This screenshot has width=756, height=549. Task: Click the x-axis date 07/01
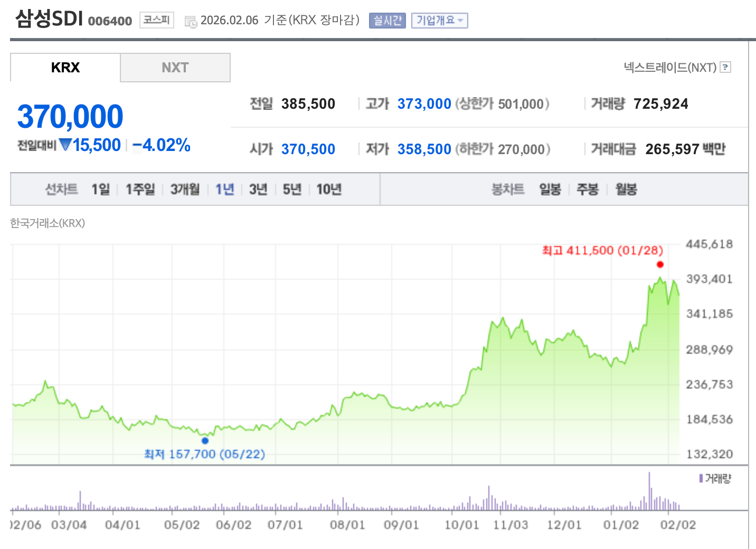(x=285, y=525)
